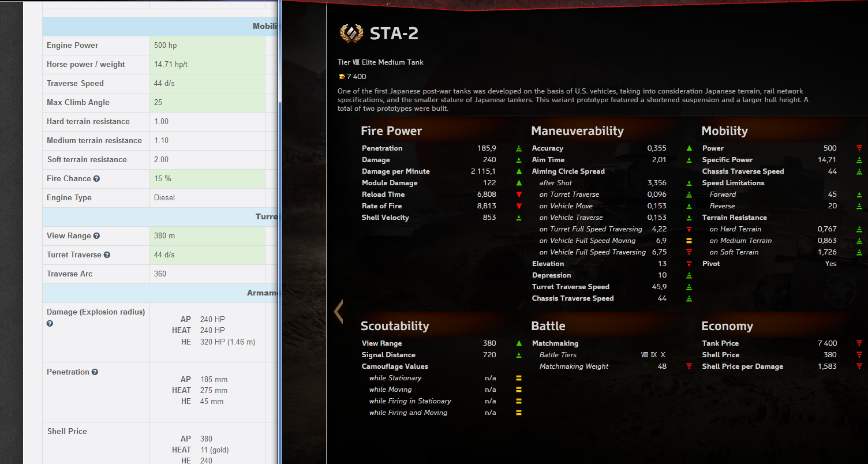
Task: Click the red down arrow beside Reload Time
Action: pyautogui.click(x=519, y=194)
